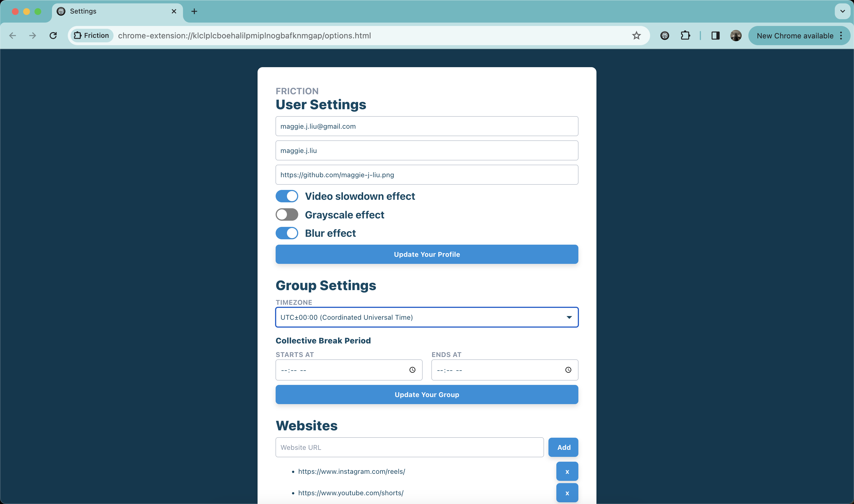Open the Friction extension icon in toolbar
The image size is (854, 504).
click(665, 36)
